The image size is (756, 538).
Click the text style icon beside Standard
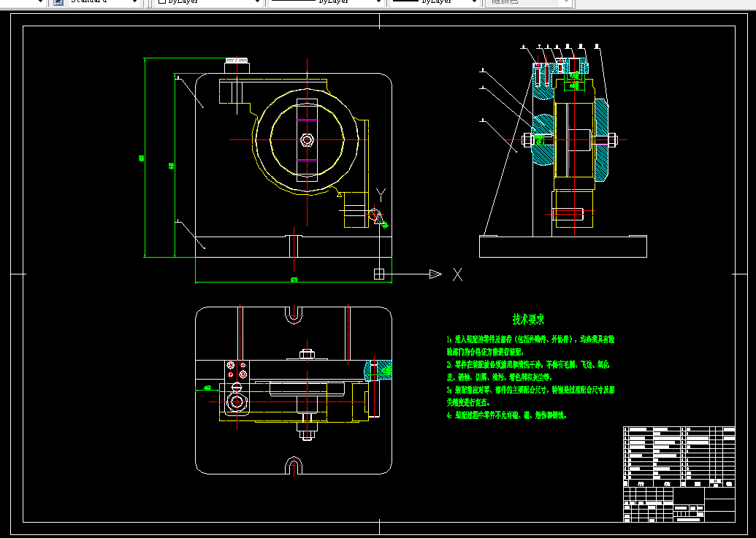[58, 2]
